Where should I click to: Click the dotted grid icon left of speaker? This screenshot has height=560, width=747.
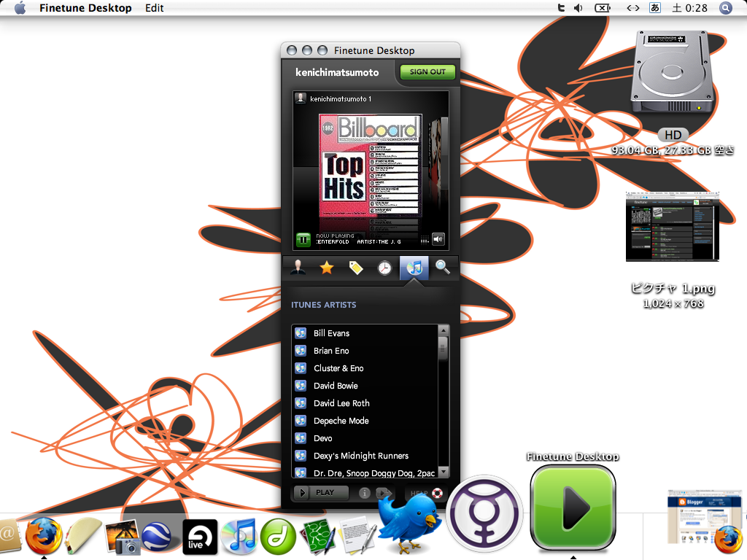point(425,240)
